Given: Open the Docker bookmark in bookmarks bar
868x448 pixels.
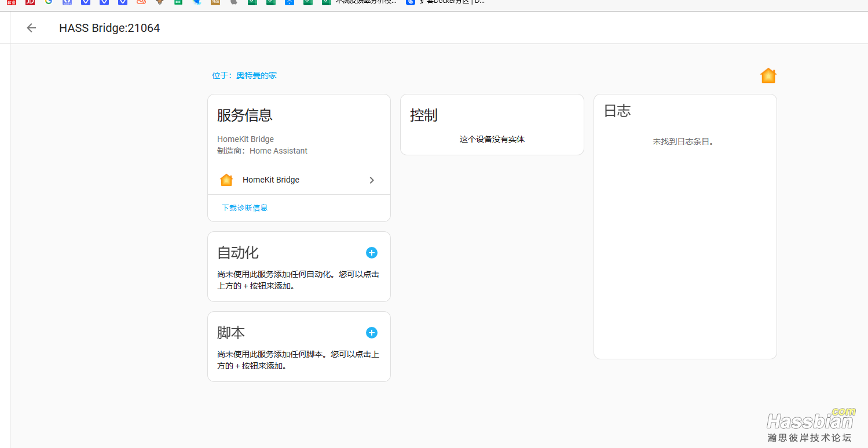Looking at the screenshot, I should tap(446, 2).
